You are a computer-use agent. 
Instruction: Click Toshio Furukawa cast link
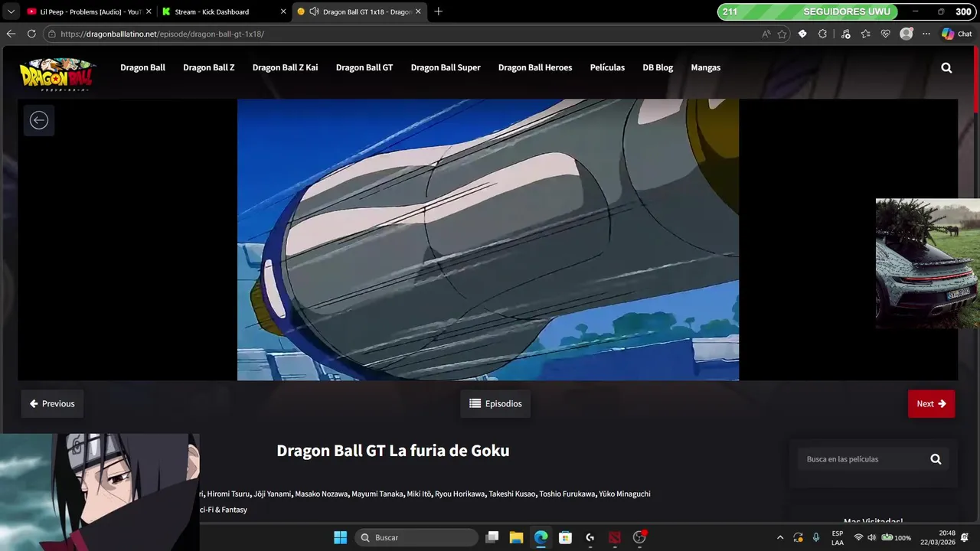tap(567, 494)
